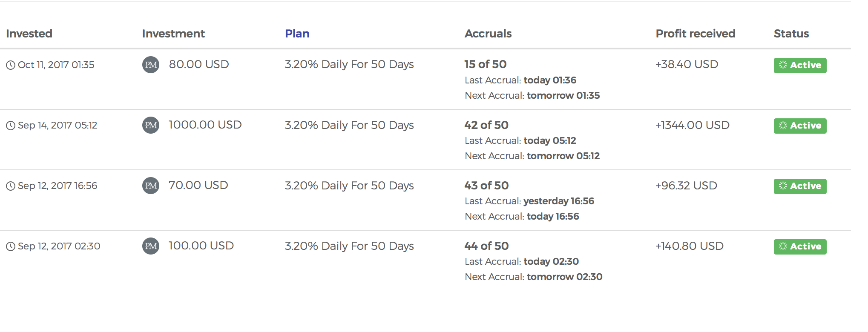The height and width of the screenshot is (332, 868).
Task: Click the 42 of 50 accrual count
Action: (486, 125)
